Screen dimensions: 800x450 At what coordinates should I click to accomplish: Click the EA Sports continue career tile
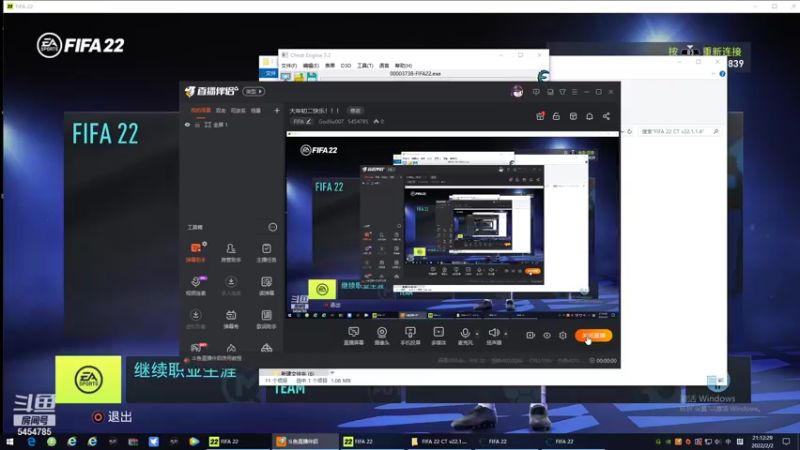[x=88, y=379]
